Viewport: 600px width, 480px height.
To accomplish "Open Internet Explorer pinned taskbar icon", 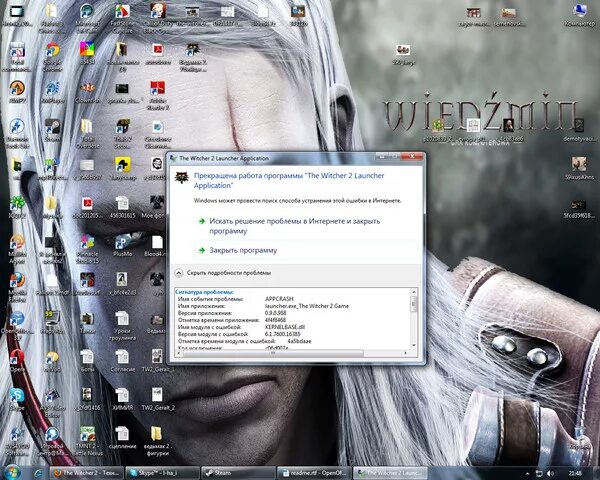I will [38, 473].
